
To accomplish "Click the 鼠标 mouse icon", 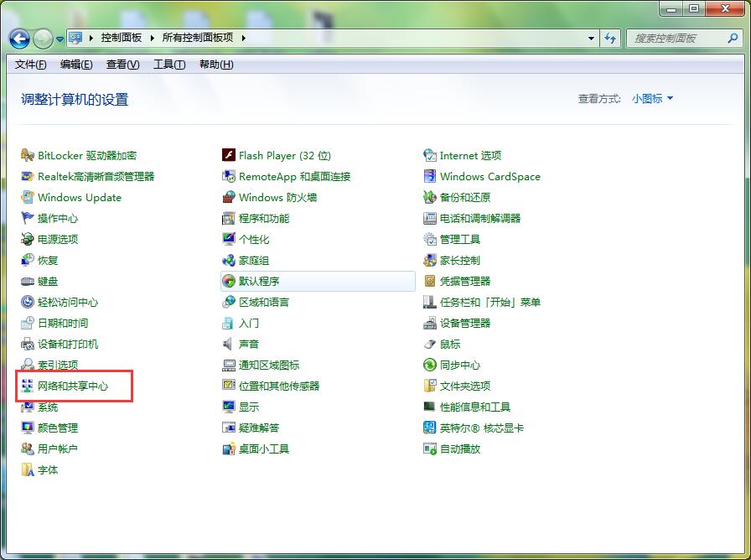I will pos(430,344).
